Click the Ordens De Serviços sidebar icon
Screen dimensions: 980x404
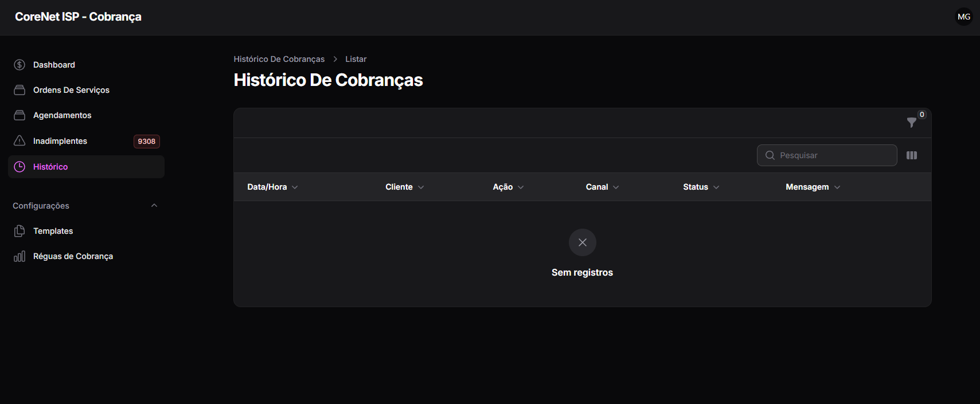(19, 90)
